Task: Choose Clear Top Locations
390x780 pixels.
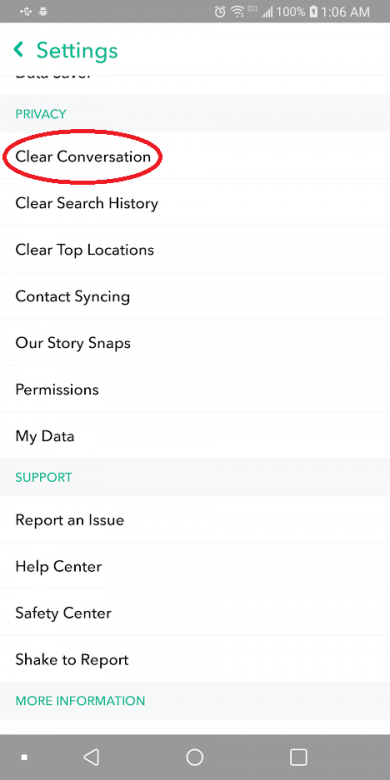Action: (195, 249)
